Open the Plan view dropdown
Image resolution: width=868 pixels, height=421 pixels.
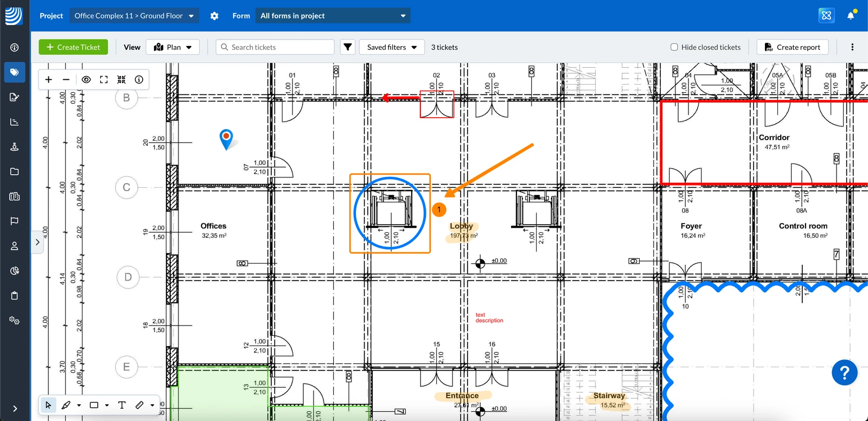click(x=173, y=47)
